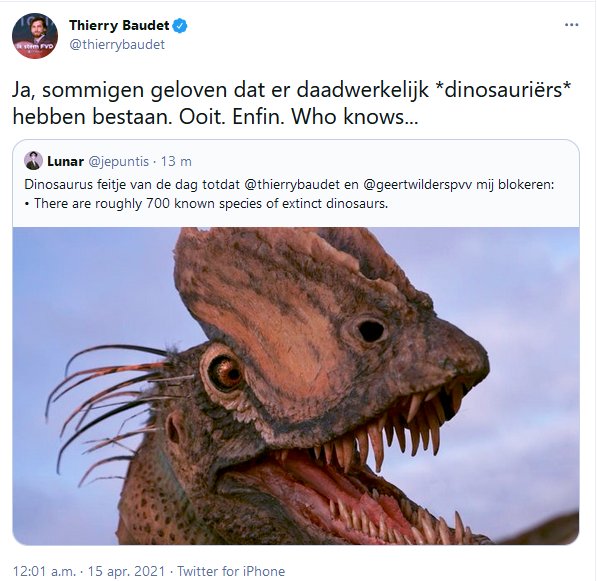
Task: Visit the @thierrybaudet handle under the name
Action: click(117, 45)
